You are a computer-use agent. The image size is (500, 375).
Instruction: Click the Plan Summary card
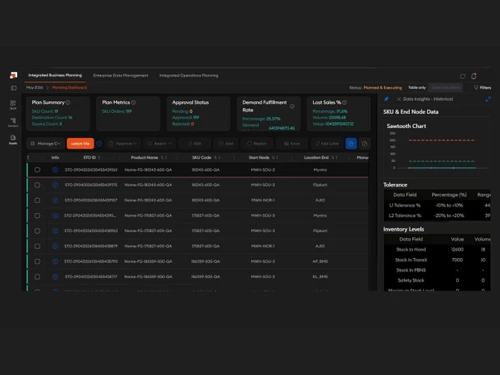point(58,113)
